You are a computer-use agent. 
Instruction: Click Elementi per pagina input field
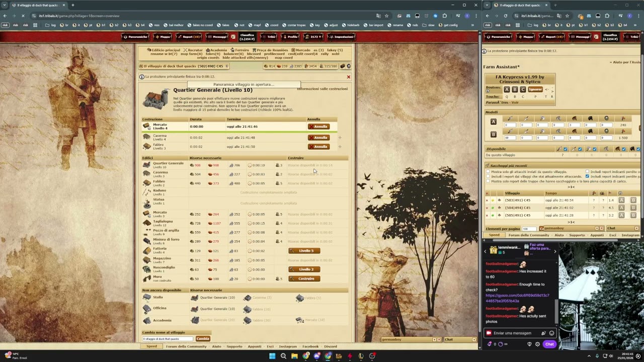[529, 229]
